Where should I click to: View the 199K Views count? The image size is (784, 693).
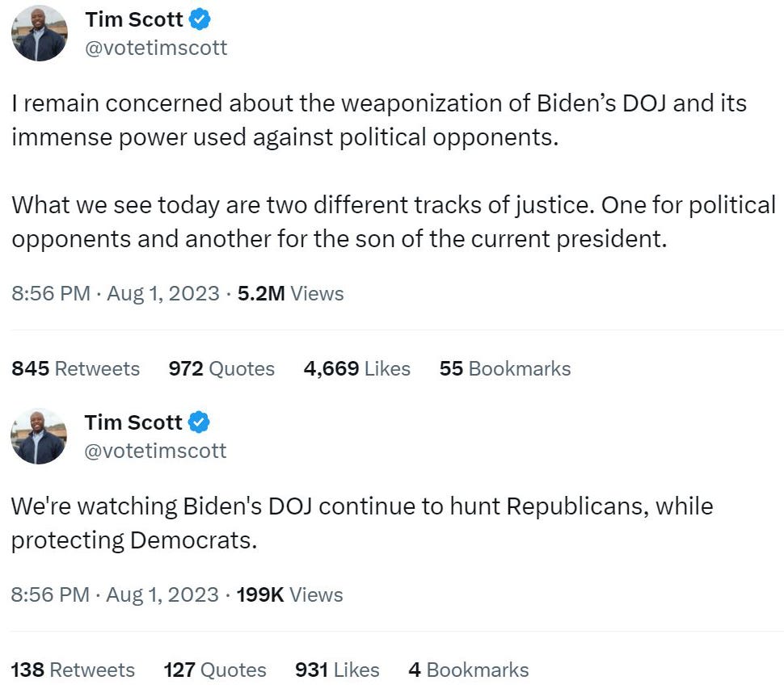(x=289, y=594)
